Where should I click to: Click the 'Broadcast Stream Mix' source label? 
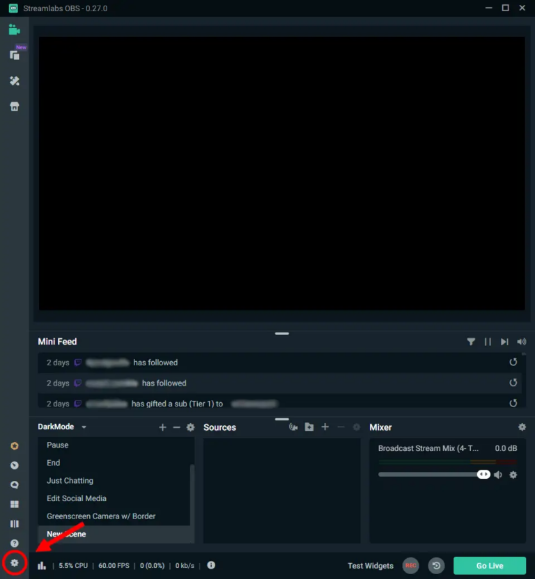(429, 449)
